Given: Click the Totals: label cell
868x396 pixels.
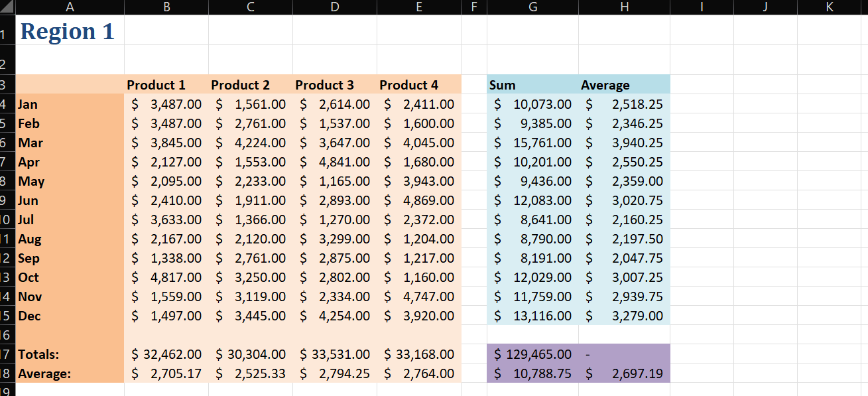Looking at the screenshot, I should tap(70, 354).
